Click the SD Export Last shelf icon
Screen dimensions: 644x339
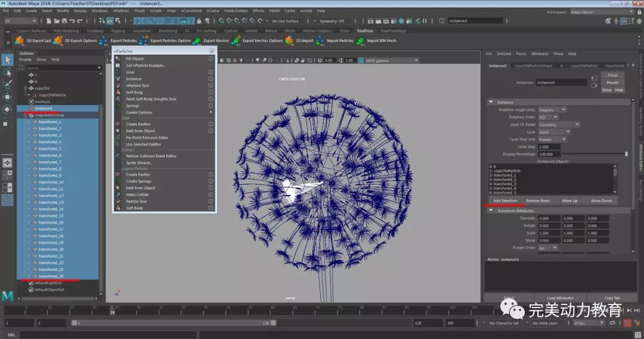[20, 41]
